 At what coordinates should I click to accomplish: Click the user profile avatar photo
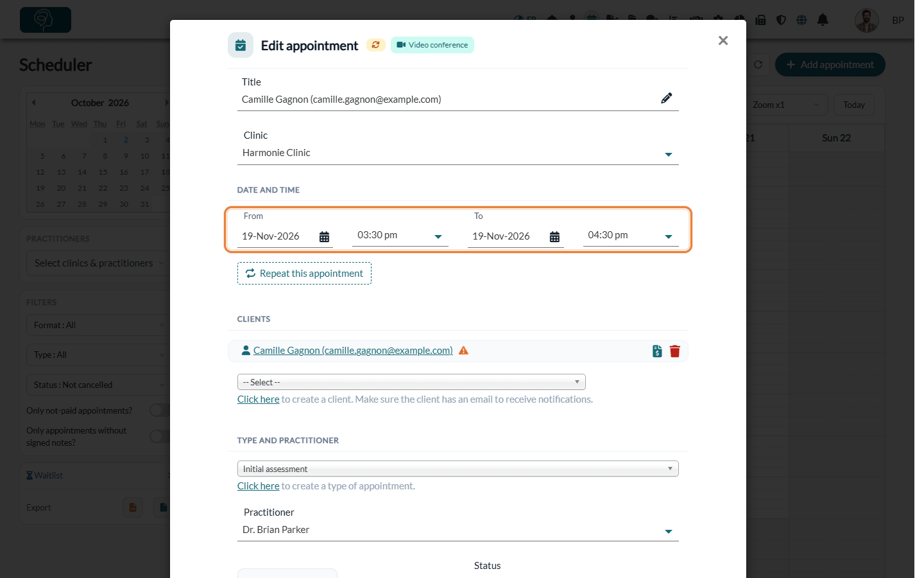[867, 21]
